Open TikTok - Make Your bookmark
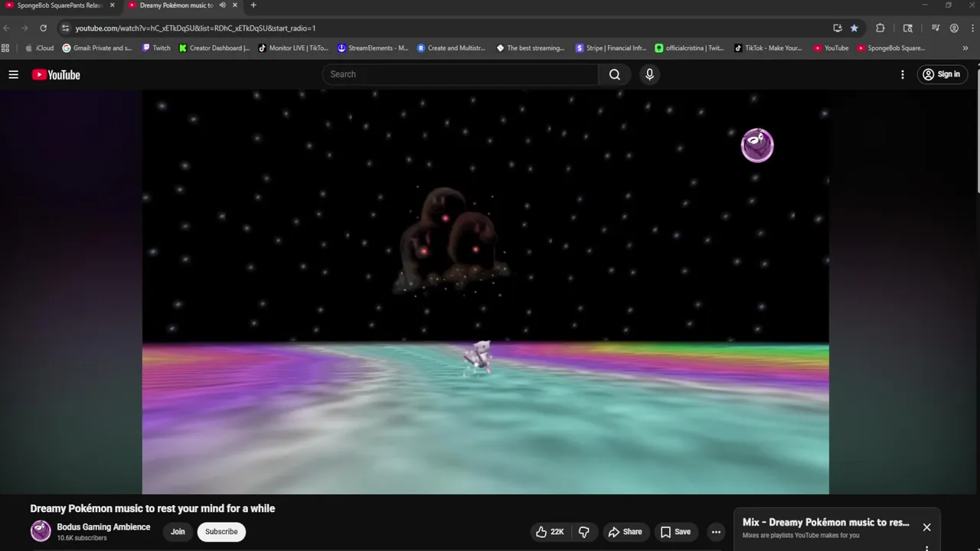This screenshot has width=980, height=551. pyautogui.click(x=769, y=48)
